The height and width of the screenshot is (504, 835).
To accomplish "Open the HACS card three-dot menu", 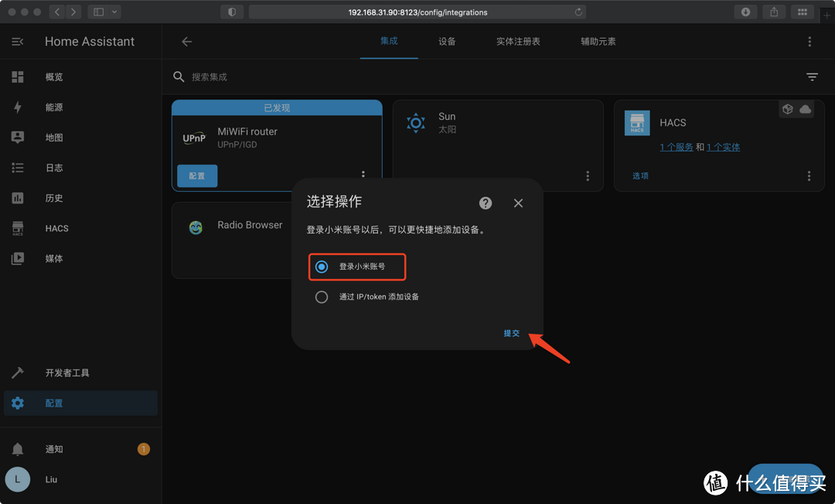I will pos(809,175).
